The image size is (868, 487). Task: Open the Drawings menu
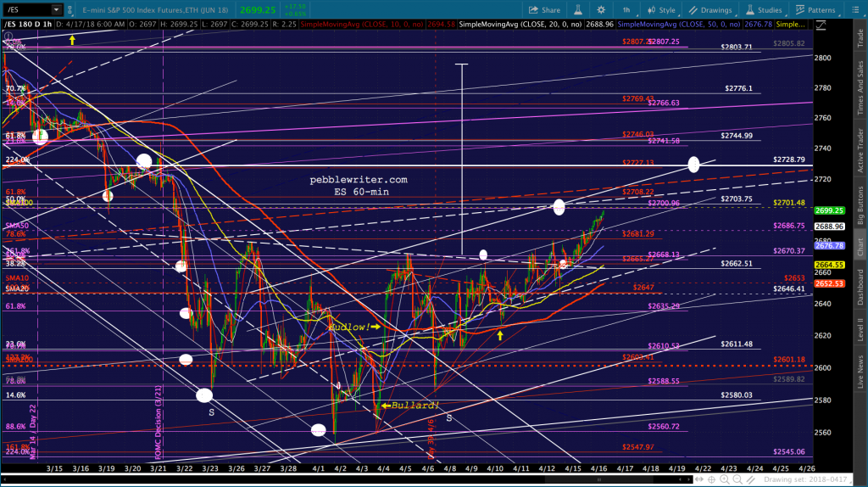(710, 10)
